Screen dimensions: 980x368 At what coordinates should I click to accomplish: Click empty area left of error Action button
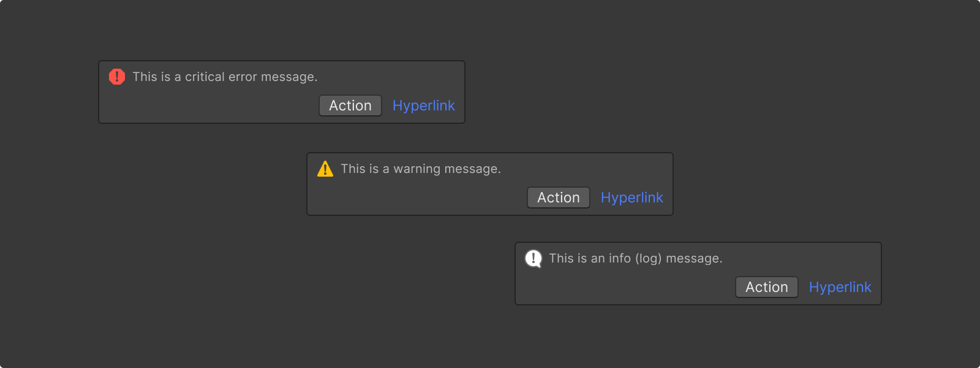tap(208, 105)
